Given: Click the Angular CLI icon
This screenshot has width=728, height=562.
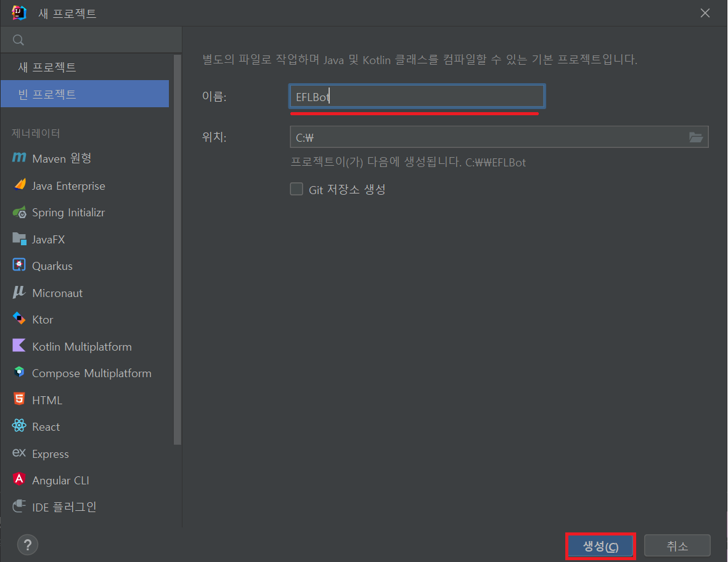Looking at the screenshot, I should tap(19, 479).
